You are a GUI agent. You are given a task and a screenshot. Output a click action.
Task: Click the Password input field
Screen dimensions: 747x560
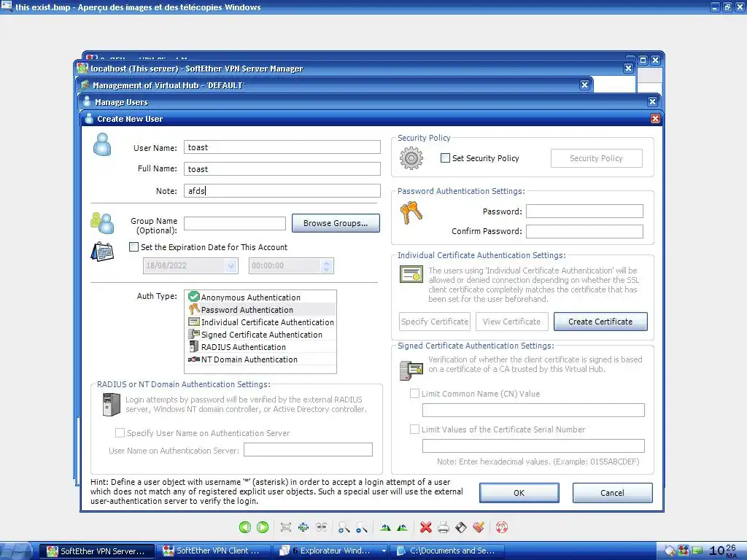[x=584, y=211]
